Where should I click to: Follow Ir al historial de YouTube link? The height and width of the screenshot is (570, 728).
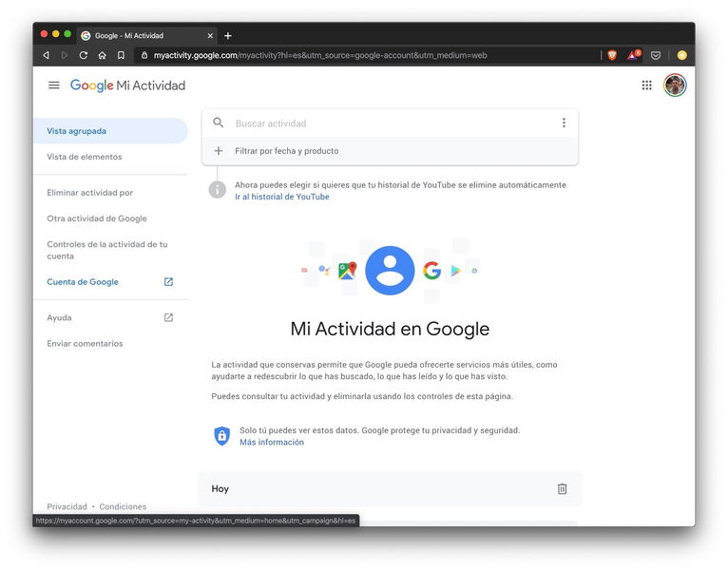(x=282, y=197)
